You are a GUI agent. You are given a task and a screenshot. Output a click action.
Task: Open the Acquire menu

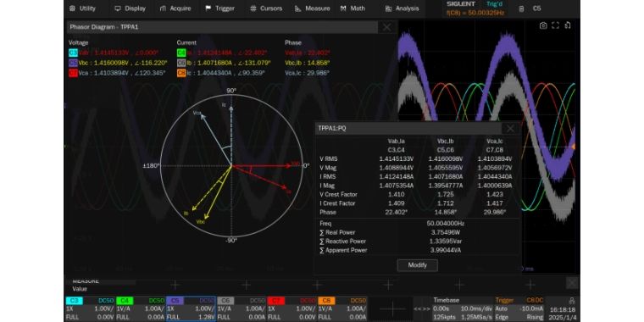pos(175,8)
